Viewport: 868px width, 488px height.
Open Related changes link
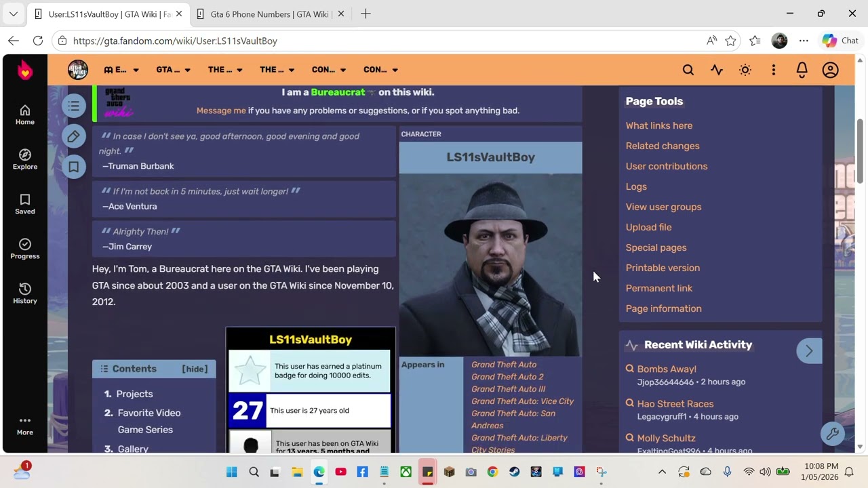click(663, 146)
